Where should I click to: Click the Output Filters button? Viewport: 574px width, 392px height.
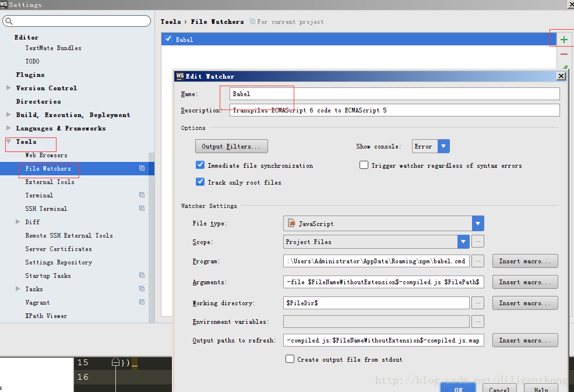pyautogui.click(x=231, y=146)
